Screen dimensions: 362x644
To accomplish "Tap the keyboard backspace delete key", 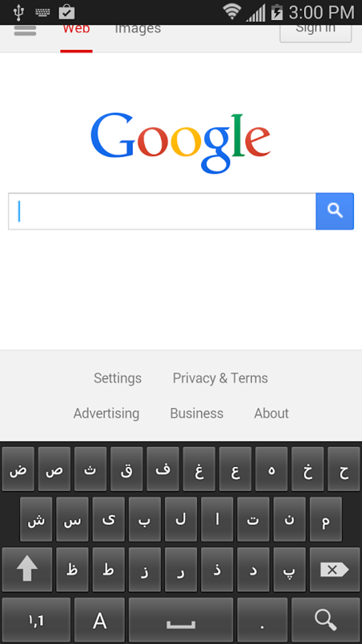I will tap(334, 569).
